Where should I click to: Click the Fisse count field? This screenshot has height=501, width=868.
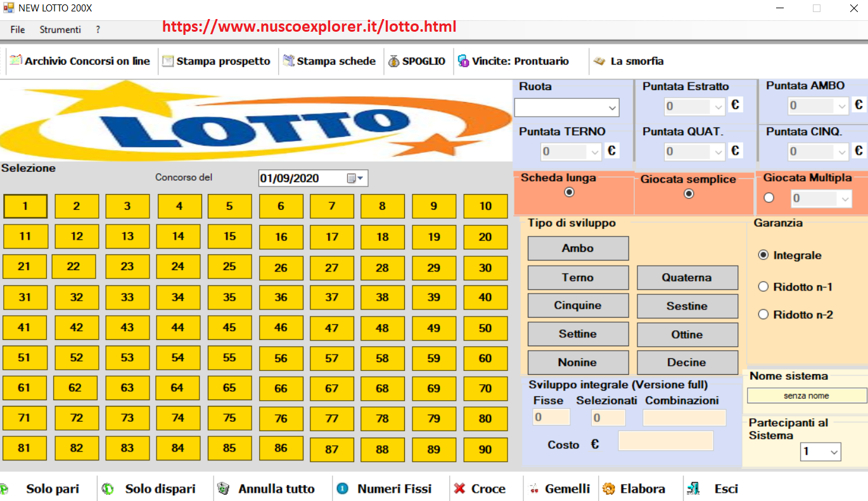point(551,417)
